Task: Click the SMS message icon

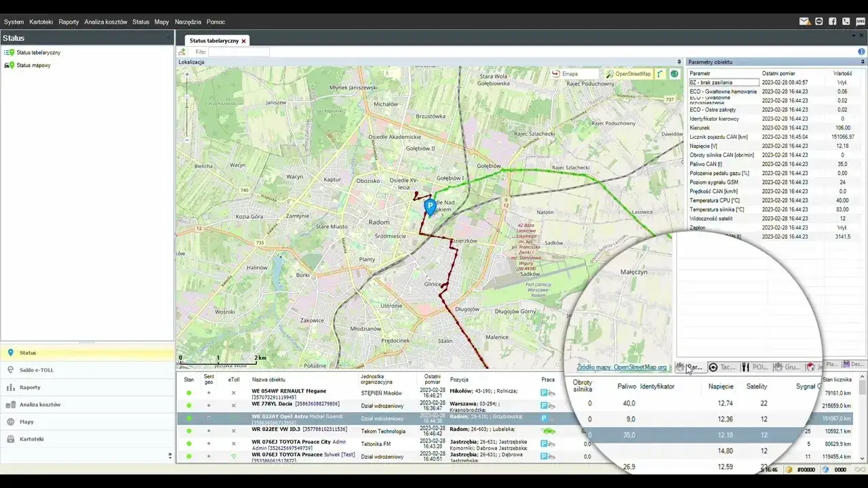Action: pyautogui.click(x=860, y=22)
